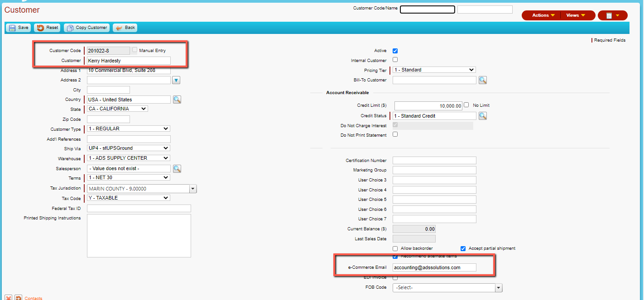Click the Customer name field
This screenshot has width=644, height=300.
tap(129, 61)
